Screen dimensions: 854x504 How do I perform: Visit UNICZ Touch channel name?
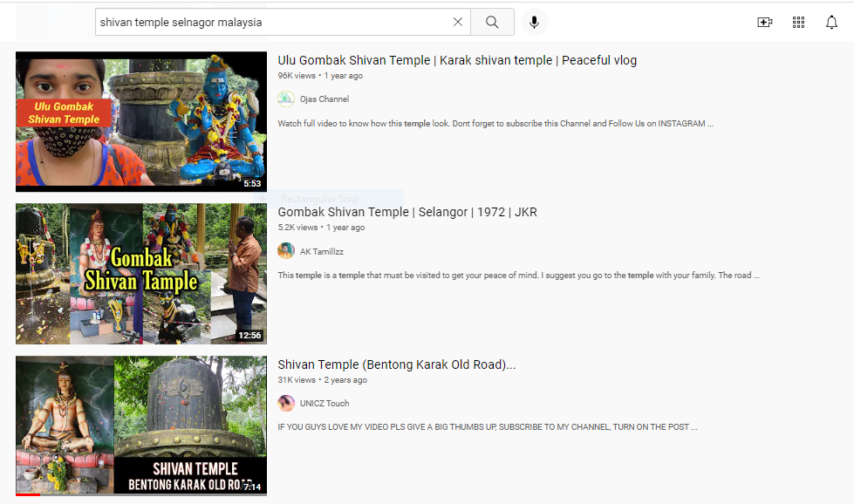(x=325, y=403)
